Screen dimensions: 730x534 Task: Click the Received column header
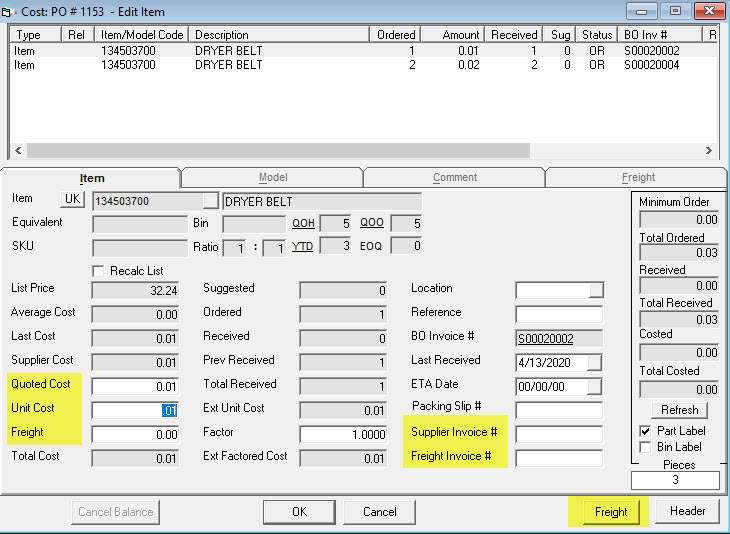pos(514,35)
